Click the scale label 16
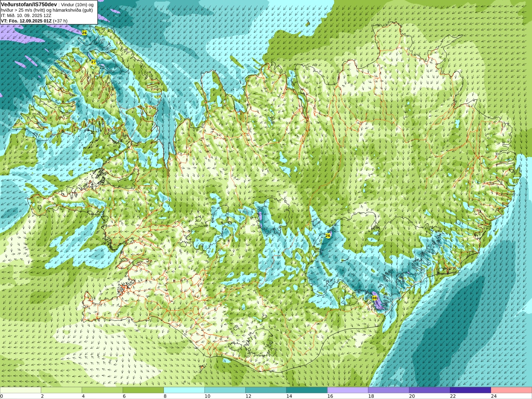The image size is (532, 399). [330, 396]
